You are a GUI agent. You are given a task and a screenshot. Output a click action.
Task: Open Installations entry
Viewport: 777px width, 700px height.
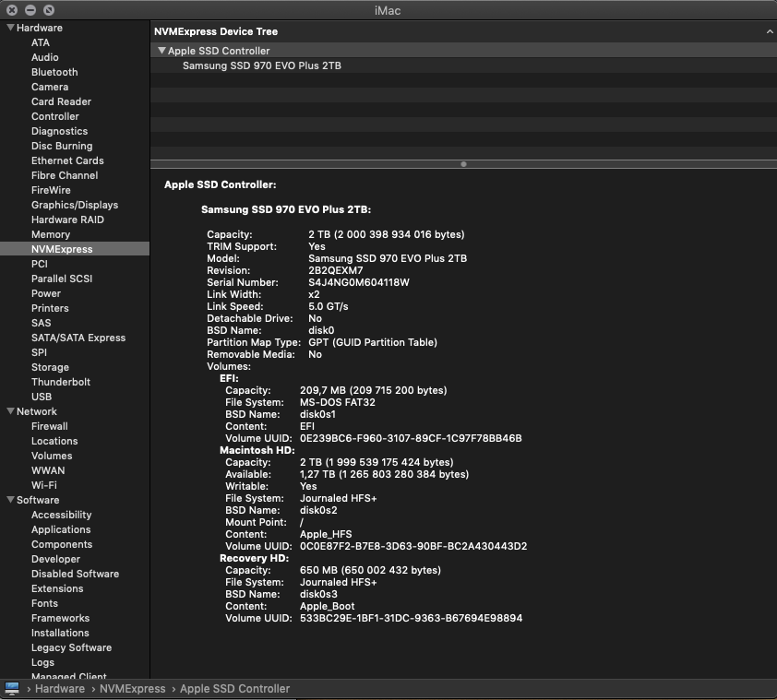pyautogui.click(x=60, y=633)
